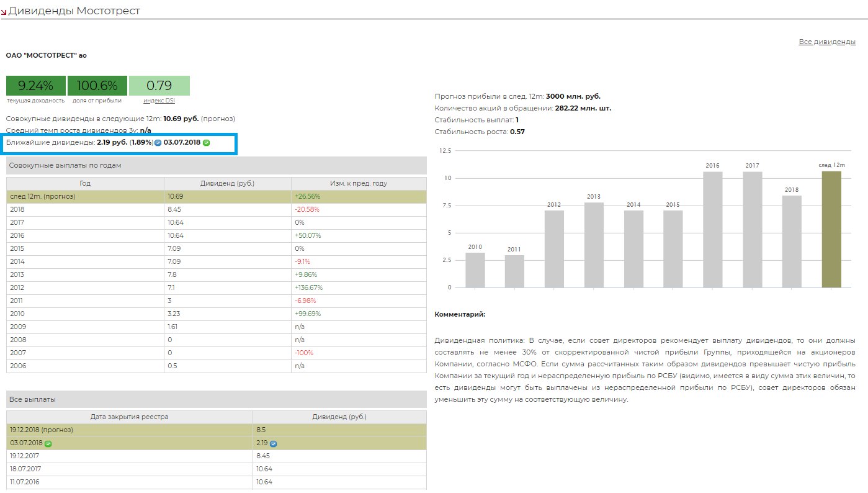This screenshot has width=868, height=493.
Task: Open the индекс DSI link
Action: tap(159, 100)
